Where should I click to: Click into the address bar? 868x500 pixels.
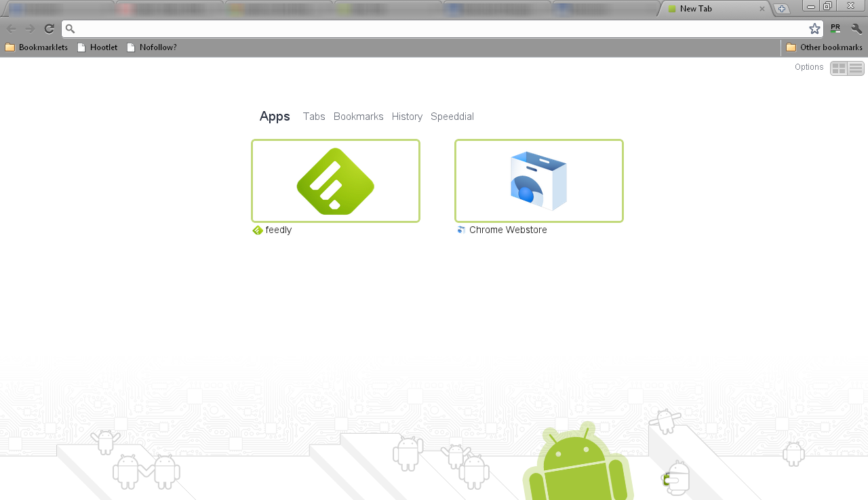coord(442,28)
